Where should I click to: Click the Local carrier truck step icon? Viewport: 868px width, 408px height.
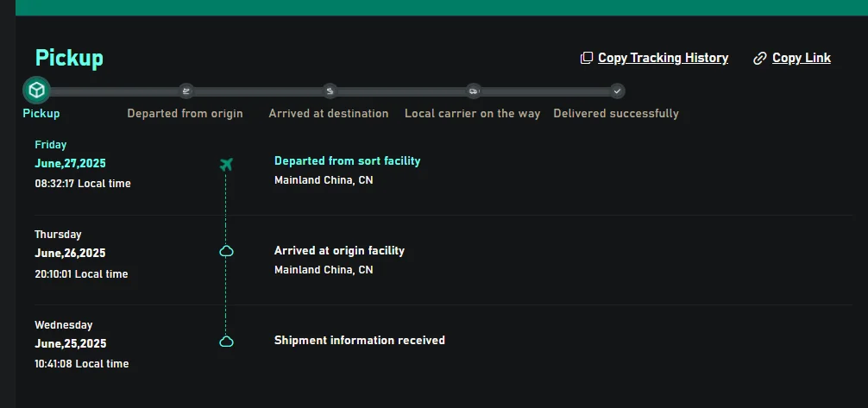473,91
